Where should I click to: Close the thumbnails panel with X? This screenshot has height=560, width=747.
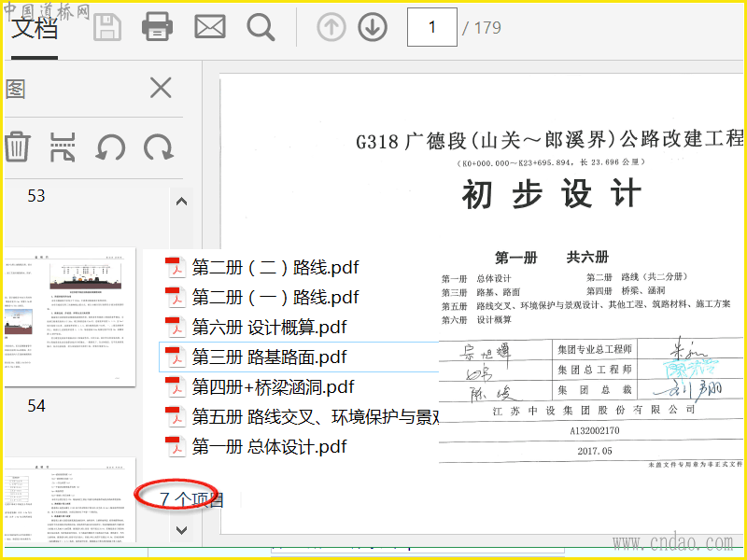(161, 88)
